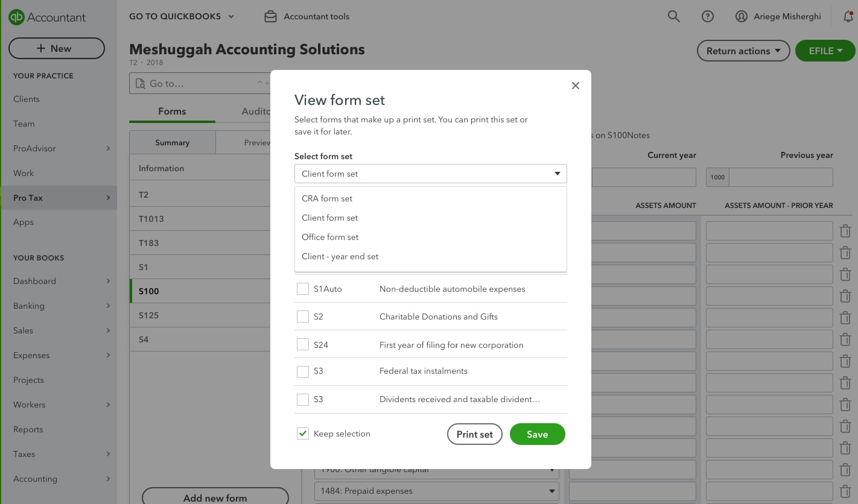Select the S4 form row
The width and height of the screenshot is (858, 504).
coord(200,339)
